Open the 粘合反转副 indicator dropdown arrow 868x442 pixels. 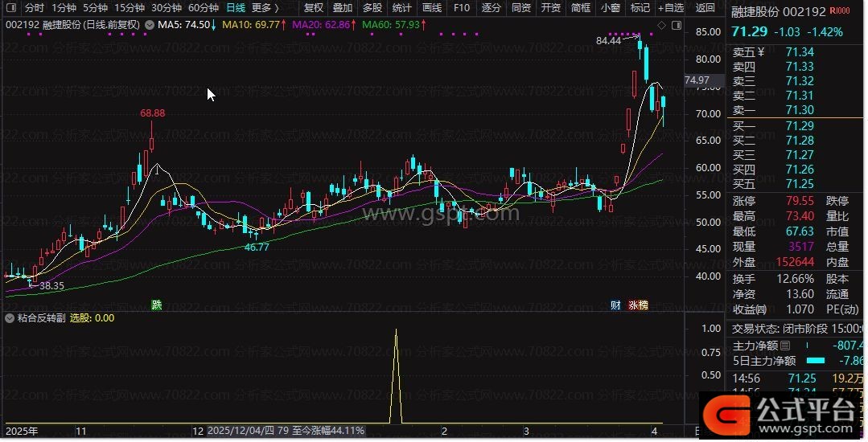pyautogui.click(x=8, y=318)
